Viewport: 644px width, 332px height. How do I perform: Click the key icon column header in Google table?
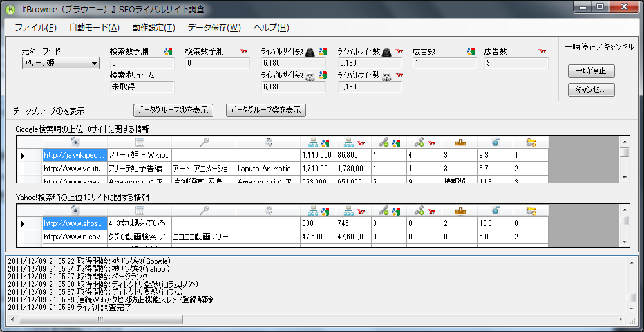coord(204,142)
